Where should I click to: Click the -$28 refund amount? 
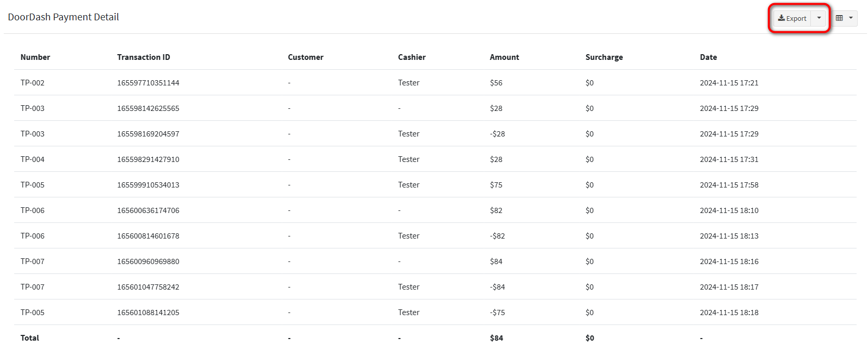point(497,134)
